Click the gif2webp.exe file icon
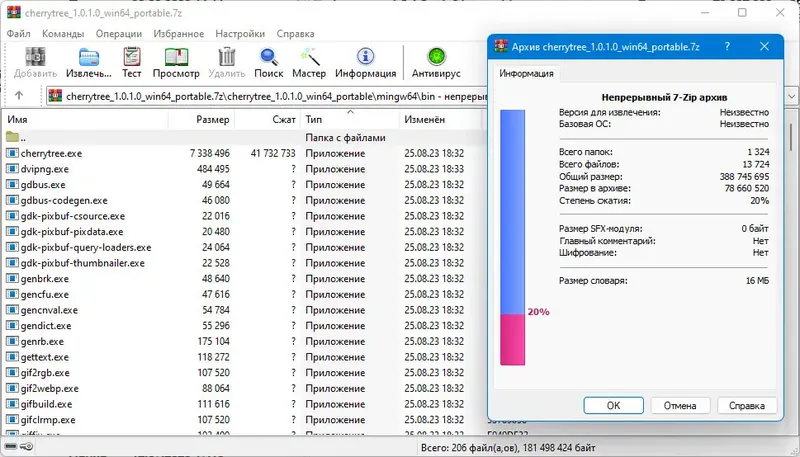This screenshot has width=800, height=457. click(x=12, y=388)
